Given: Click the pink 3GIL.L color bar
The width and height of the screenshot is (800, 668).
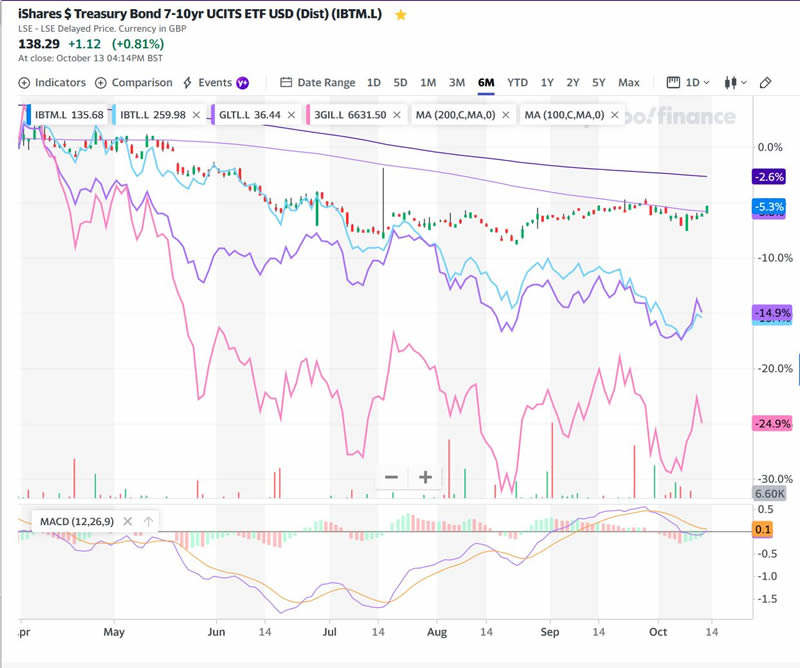Looking at the screenshot, I should pyautogui.click(x=308, y=115).
